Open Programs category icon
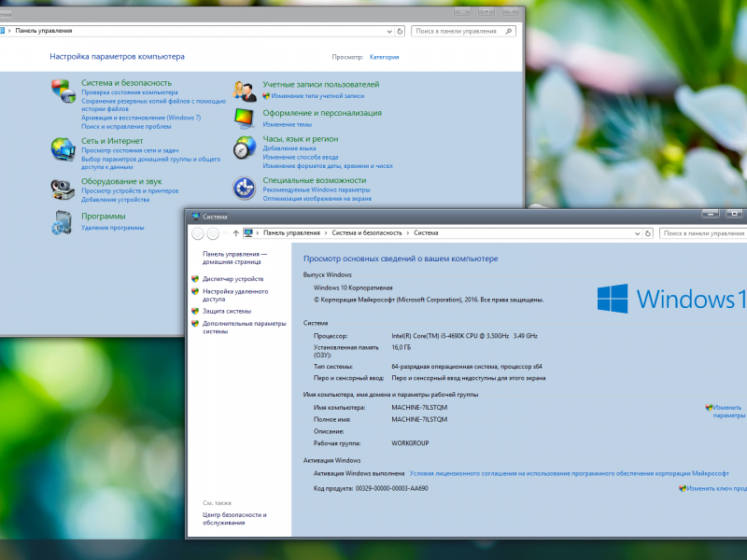Screen dimensions: 747x560 click(x=62, y=223)
